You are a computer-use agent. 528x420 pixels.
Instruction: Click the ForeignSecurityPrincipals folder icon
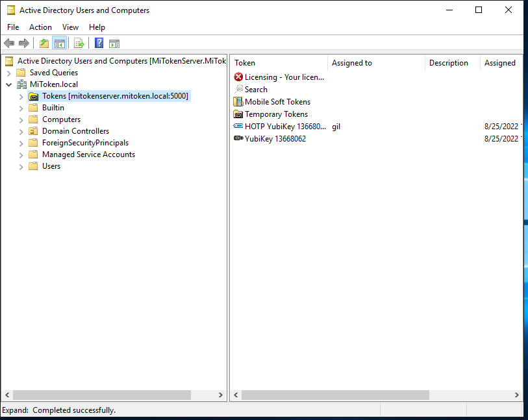[x=33, y=143]
